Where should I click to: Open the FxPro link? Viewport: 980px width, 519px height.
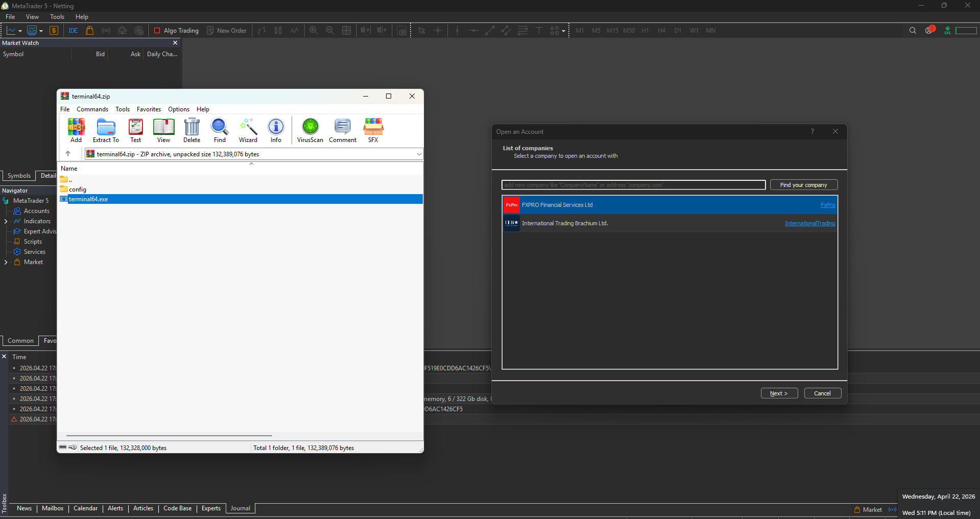point(828,205)
